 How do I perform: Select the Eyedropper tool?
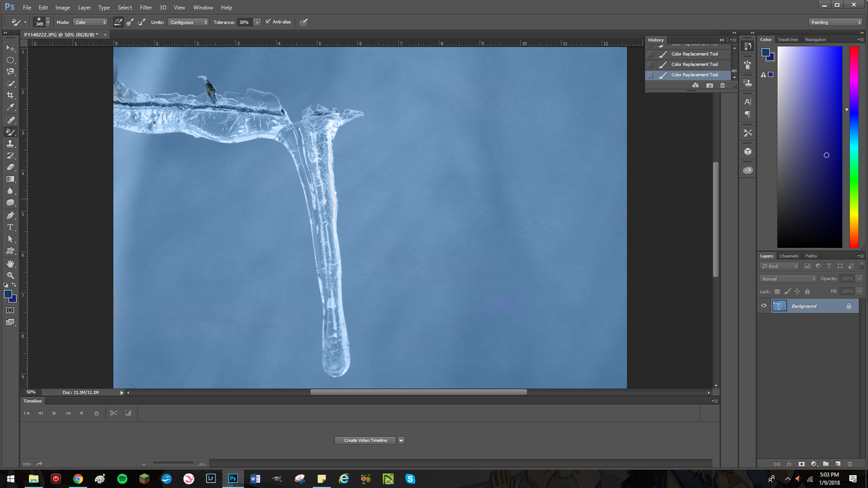(10, 107)
